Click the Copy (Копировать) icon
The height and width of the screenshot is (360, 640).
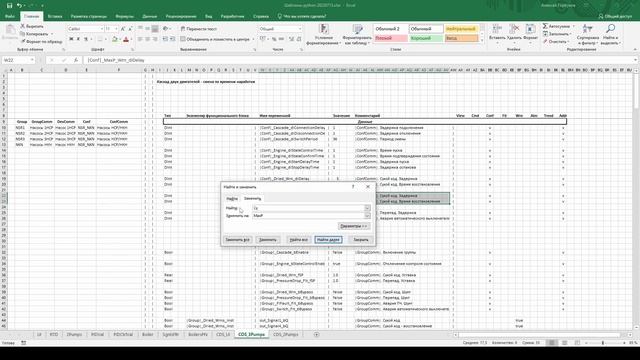[23, 34]
